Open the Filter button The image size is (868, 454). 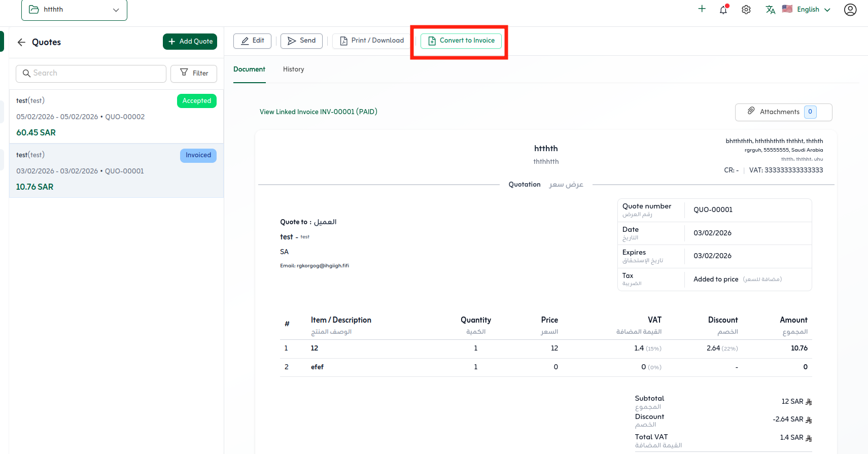tap(194, 74)
